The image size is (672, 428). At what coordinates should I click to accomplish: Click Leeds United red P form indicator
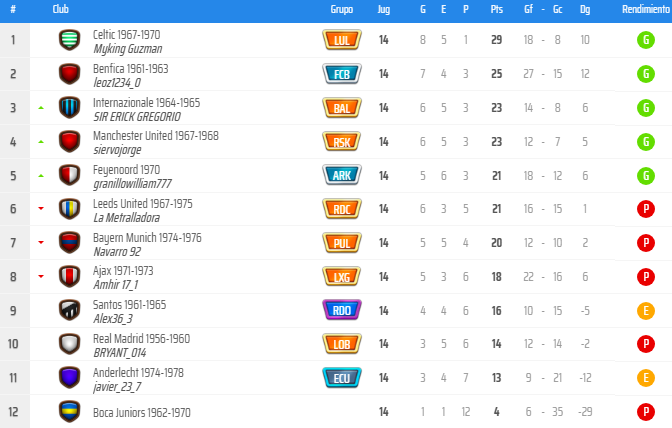point(646,209)
